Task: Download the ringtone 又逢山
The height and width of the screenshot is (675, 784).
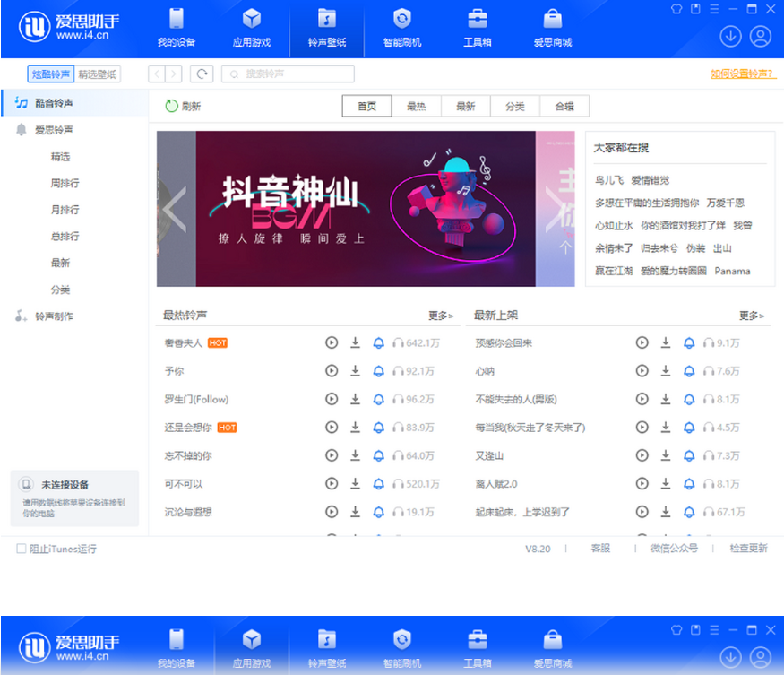Action: (666, 455)
